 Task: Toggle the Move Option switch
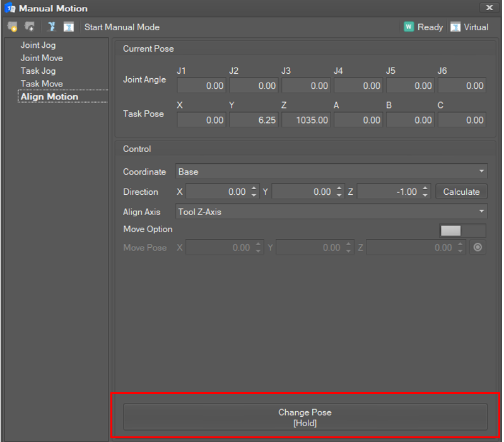[462, 230]
